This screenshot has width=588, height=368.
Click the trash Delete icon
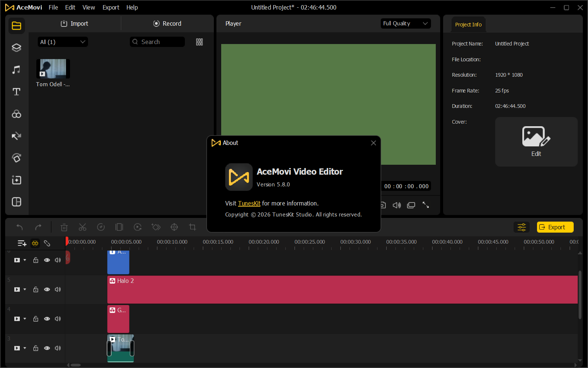64,227
